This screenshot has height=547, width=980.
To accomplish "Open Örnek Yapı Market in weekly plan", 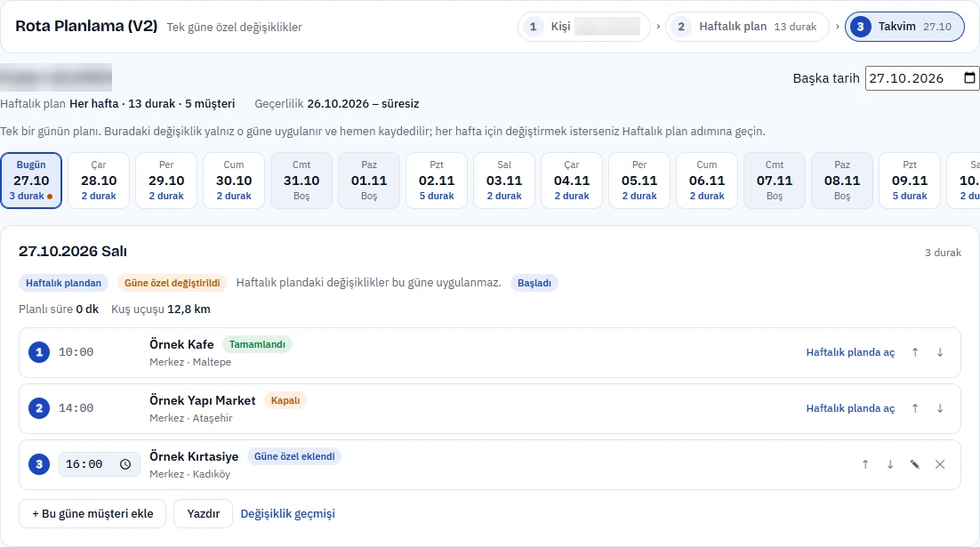I will (850, 408).
